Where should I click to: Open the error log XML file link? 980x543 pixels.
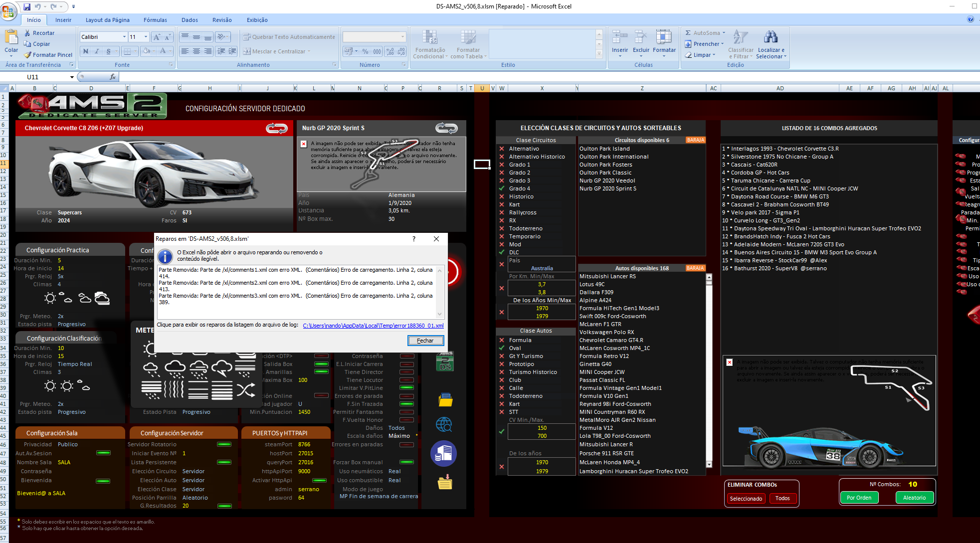[373, 326]
